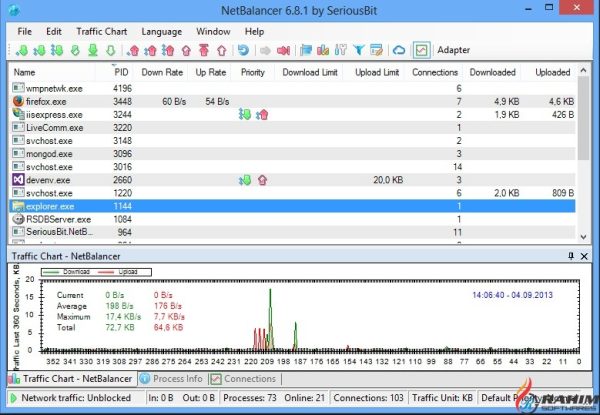Click the red upload arrow with top bar

tap(204, 50)
